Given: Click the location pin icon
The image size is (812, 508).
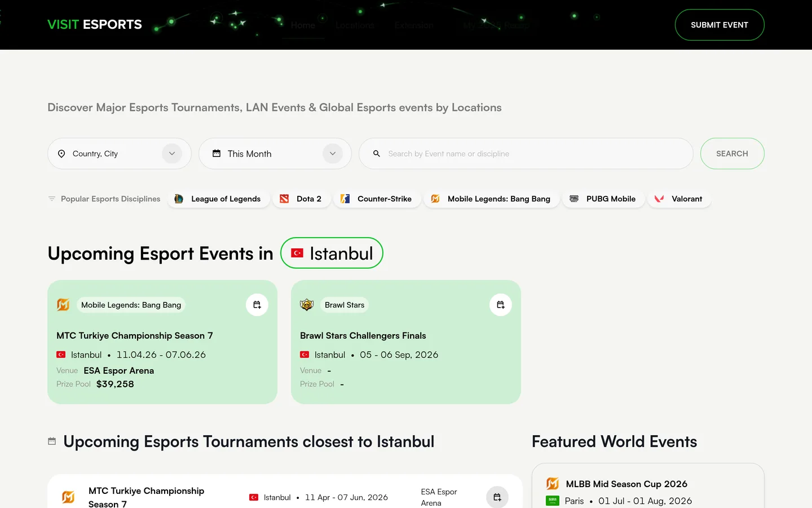Looking at the screenshot, I should pyautogui.click(x=61, y=154).
